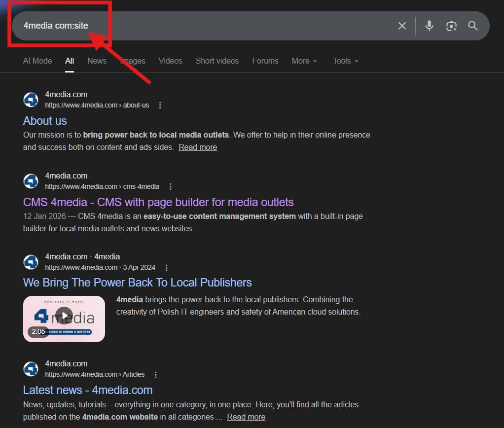Open the three-dot menu for CMS 4media result
This screenshot has height=428, width=504.
(170, 186)
